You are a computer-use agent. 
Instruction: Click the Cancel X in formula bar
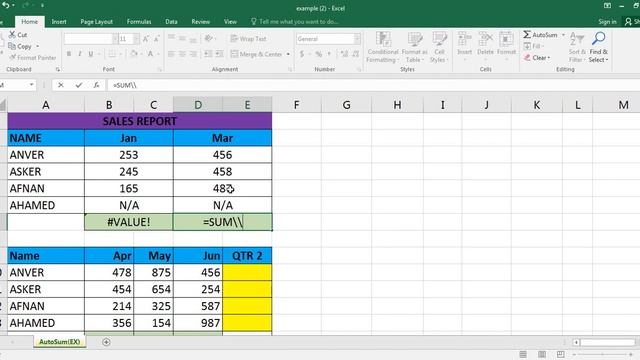point(61,85)
